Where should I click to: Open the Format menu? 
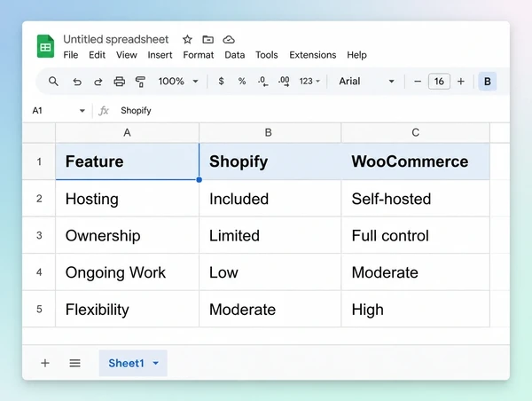click(199, 55)
